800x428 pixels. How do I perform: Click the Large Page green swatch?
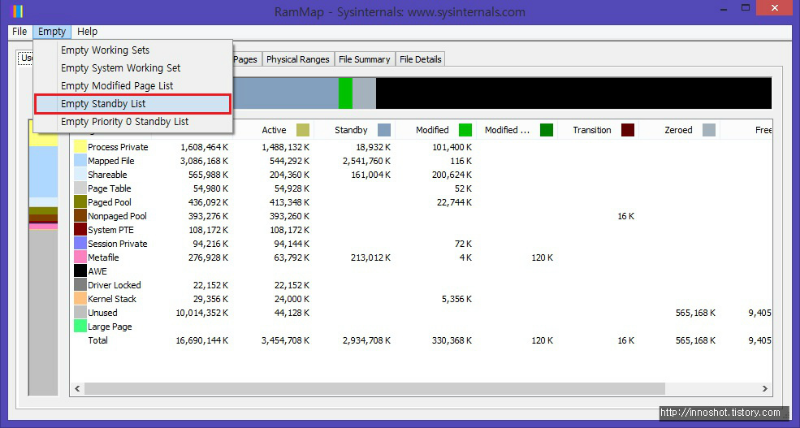[80, 326]
